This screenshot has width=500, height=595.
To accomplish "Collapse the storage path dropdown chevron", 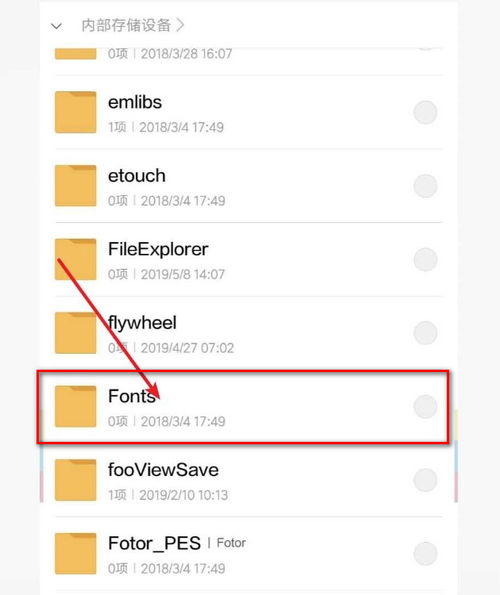I will click(x=57, y=27).
